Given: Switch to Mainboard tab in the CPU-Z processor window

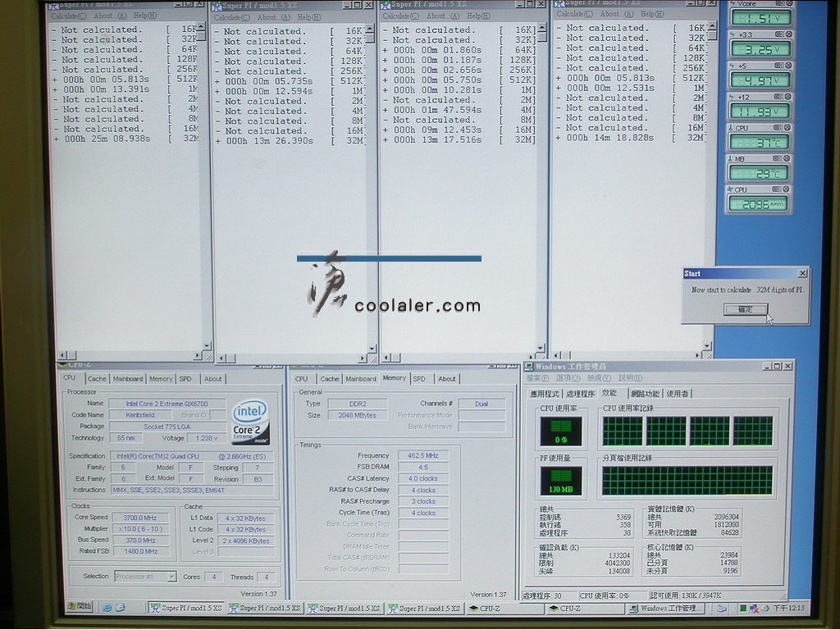Looking at the screenshot, I should [127, 379].
